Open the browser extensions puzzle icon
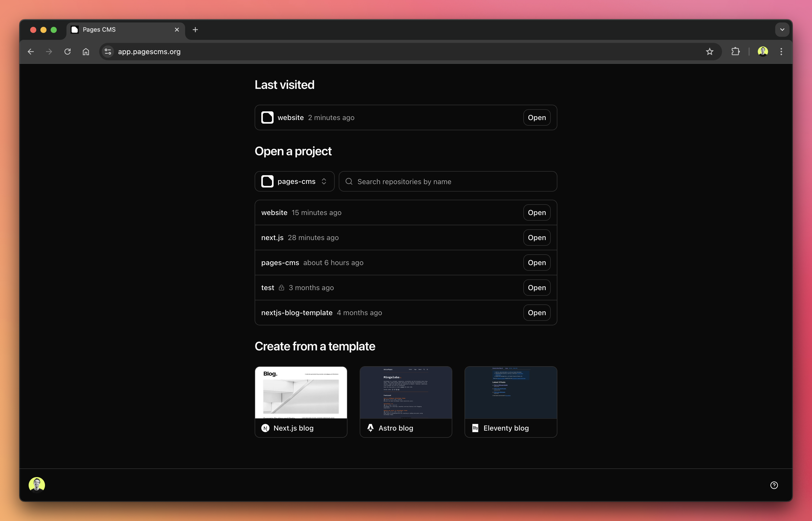The width and height of the screenshot is (812, 521). [x=735, y=51]
